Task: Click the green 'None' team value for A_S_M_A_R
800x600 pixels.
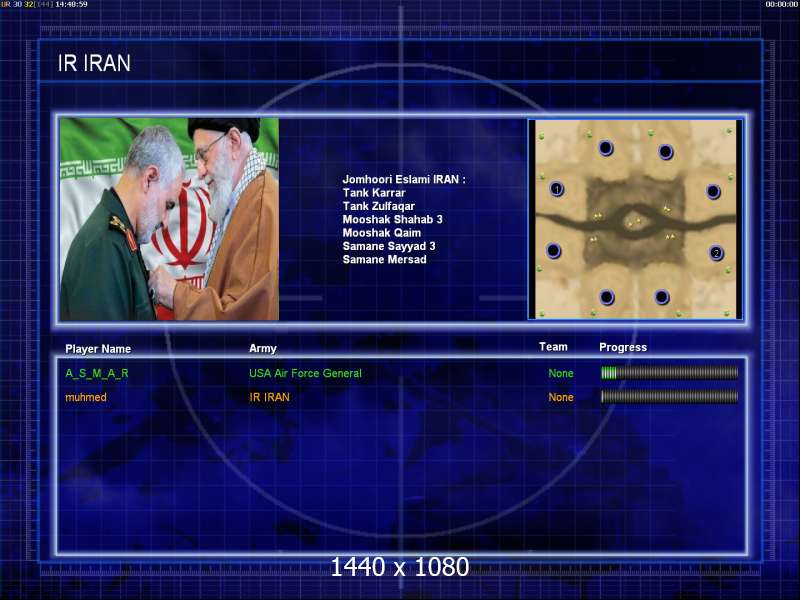Action: 561,373
